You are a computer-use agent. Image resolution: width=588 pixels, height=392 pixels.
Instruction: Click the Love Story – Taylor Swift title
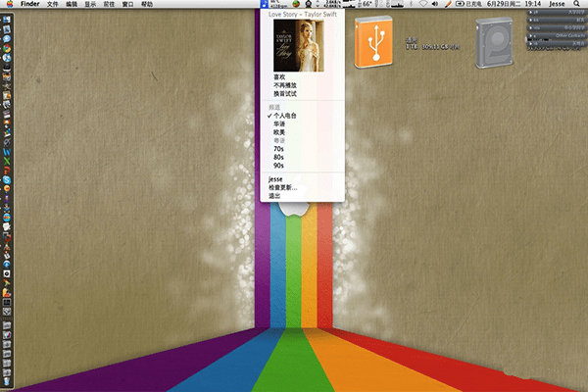point(303,15)
